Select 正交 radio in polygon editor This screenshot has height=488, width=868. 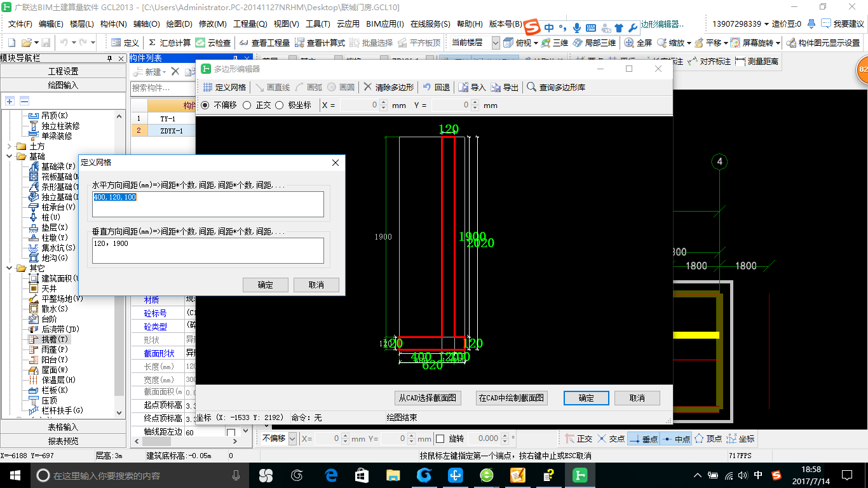(247, 105)
